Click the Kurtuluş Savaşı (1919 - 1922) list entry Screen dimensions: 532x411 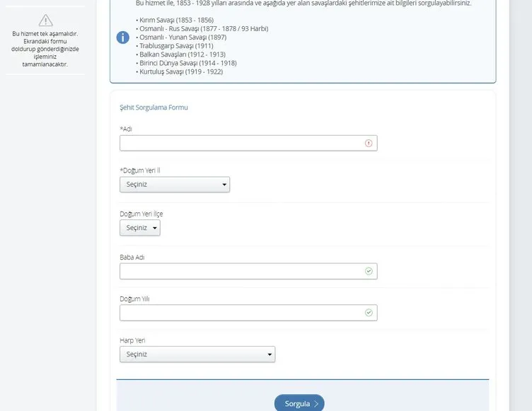click(183, 71)
